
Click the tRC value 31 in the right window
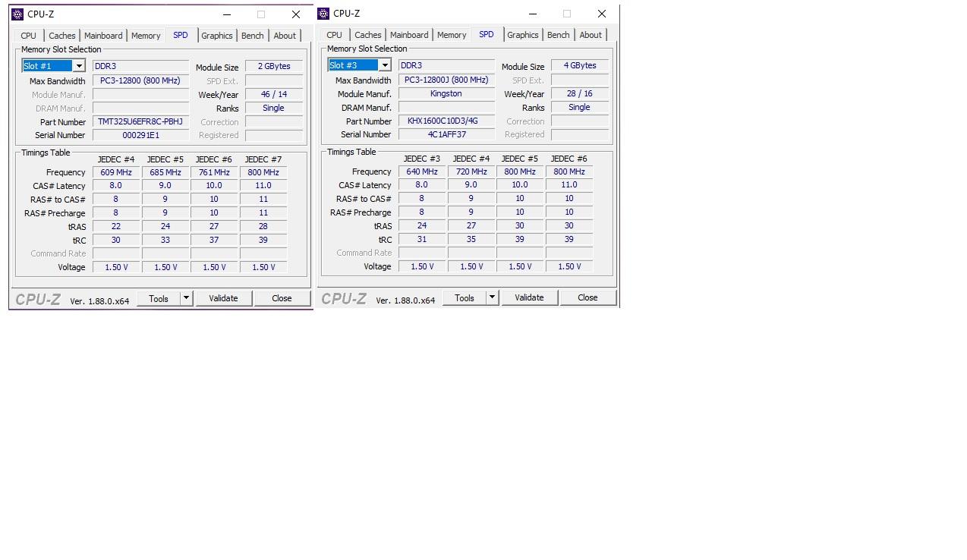point(422,239)
